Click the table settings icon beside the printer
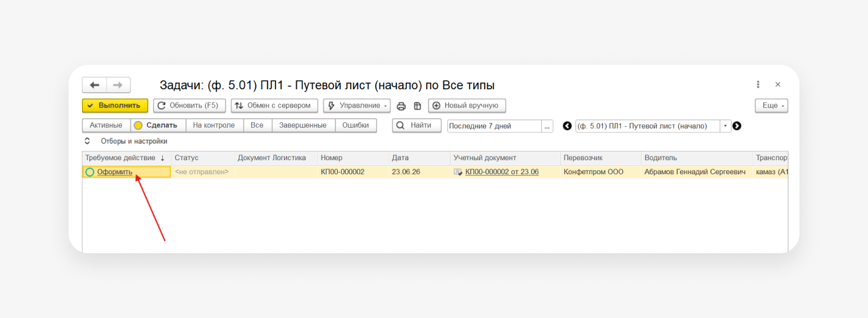 point(417,106)
